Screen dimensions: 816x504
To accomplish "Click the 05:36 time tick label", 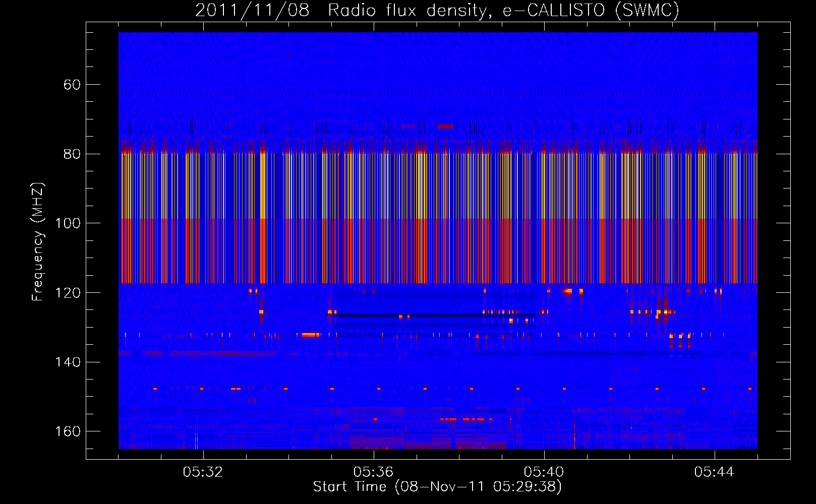I will pos(373,472).
